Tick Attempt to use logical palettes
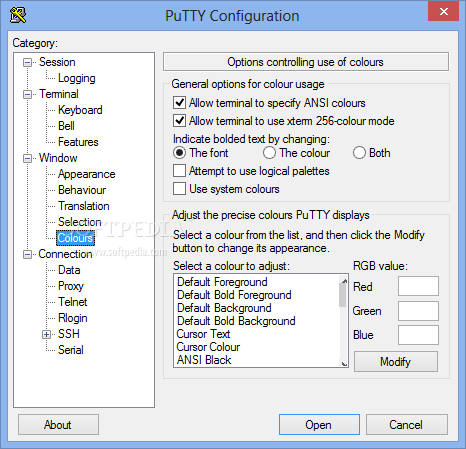Viewport: 466px width, 449px height. click(x=179, y=171)
